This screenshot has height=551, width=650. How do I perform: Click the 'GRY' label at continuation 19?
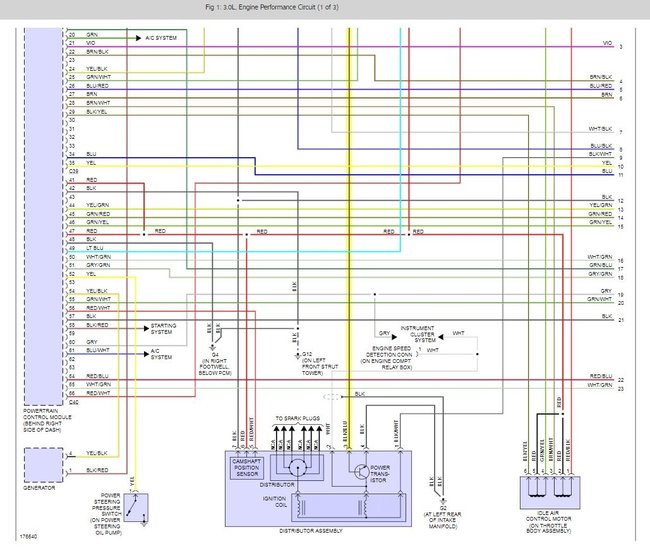[x=606, y=291]
